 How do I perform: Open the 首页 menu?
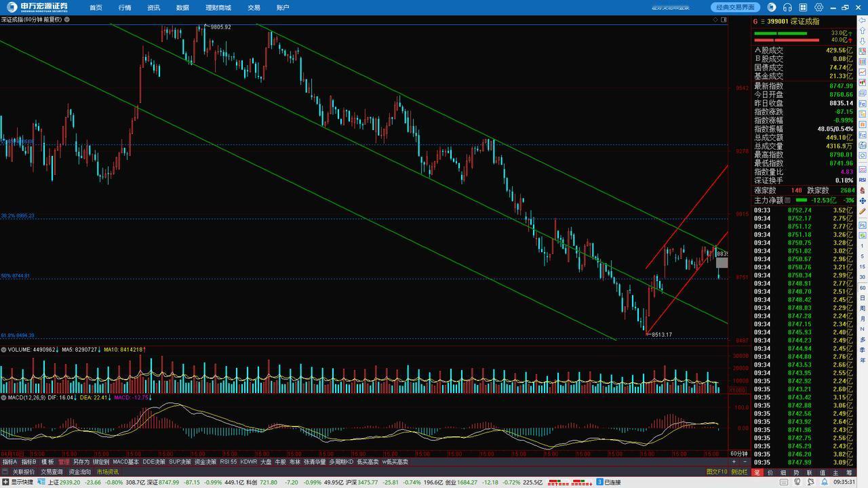tap(96, 7)
